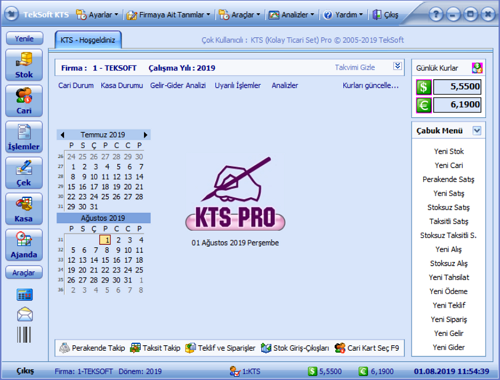Viewport: 500px width, 380px height.
Task: Click Çıkış in the top menu bar
Action: 385,15
